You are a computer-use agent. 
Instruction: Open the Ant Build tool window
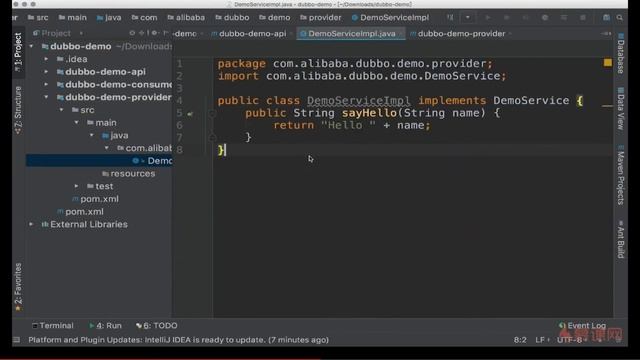coord(620,239)
